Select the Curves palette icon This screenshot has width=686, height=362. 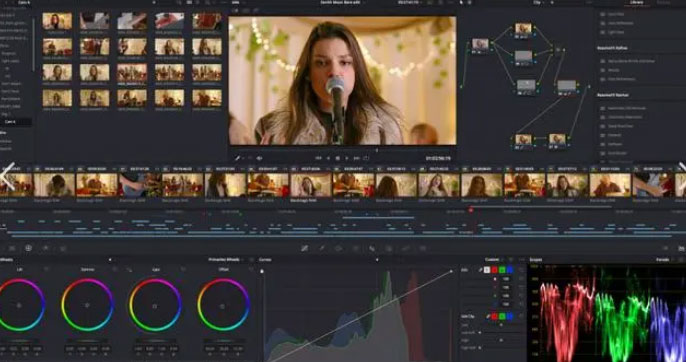[304, 248]
